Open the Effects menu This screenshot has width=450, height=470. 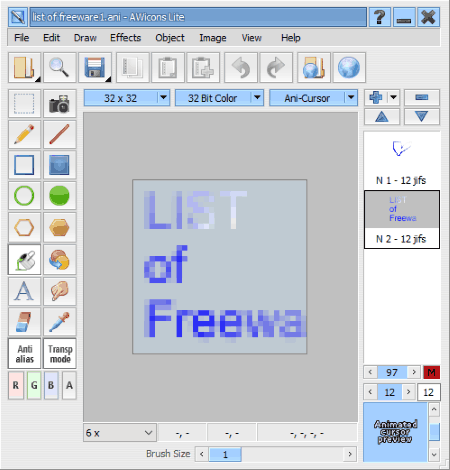coord(126,38)
